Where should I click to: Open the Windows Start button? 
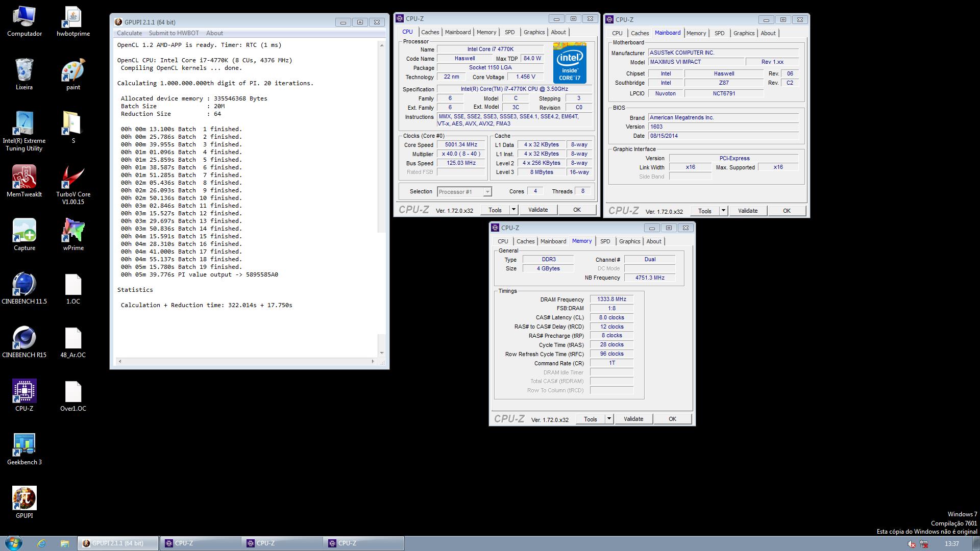coord(13,543)
